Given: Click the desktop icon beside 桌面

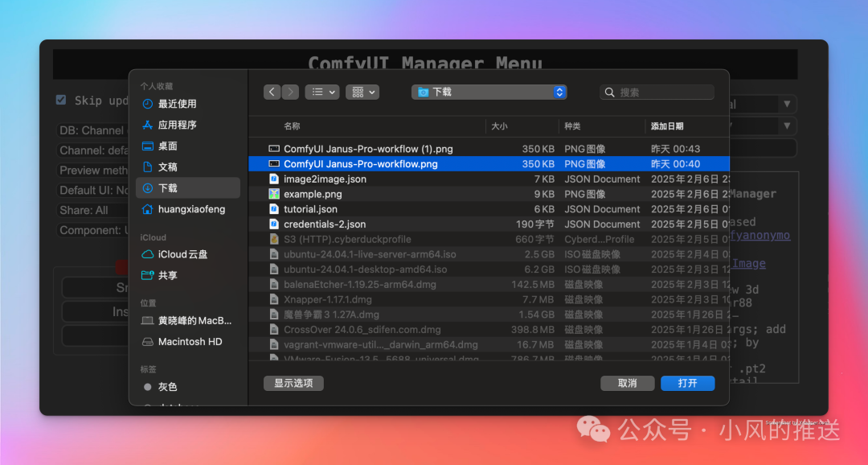Looking at the screenshot, I should click(x=147, y=146).
